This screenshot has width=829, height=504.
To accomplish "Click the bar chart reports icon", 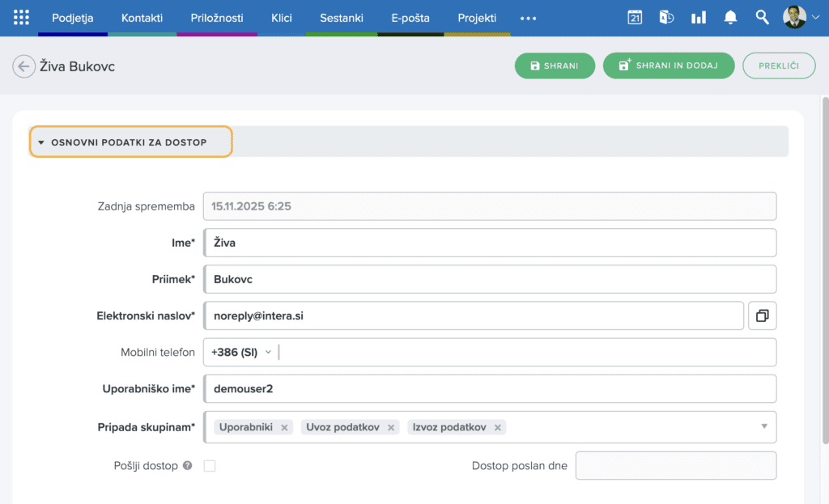I will point(698,17).
